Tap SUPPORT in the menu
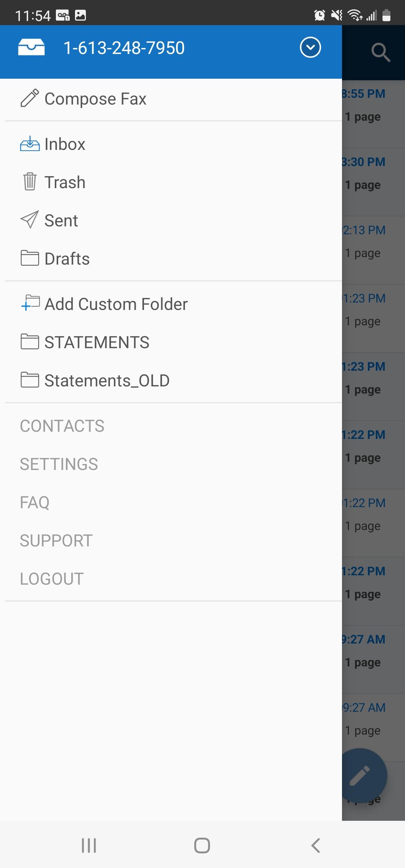Image resolution: width=405 pixels, height=868 pixels. [56, 540]
